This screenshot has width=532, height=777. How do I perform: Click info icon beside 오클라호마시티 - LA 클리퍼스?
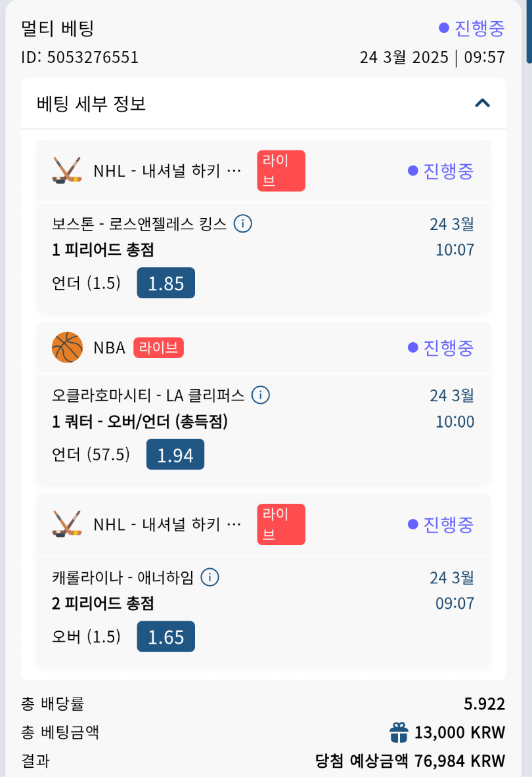[x=261, y=395]
